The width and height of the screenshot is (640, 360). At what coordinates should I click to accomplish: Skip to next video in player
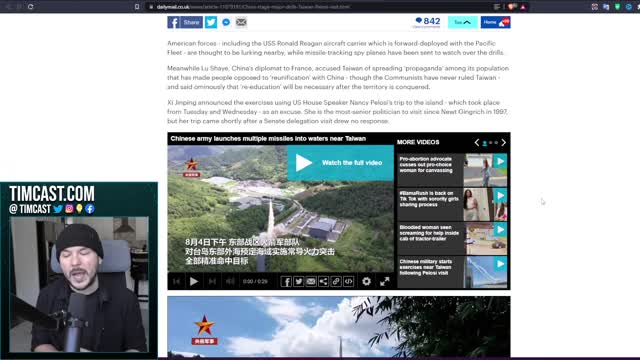pyautogui.click(x=212, y=281)
